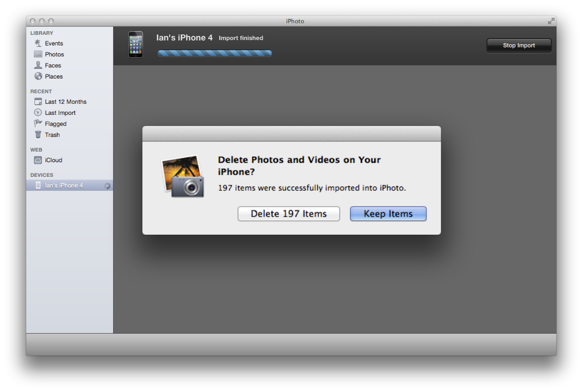Viewport: 582px width, 392px height.
Task: Click the dialog heading Delete Photos and Videos
Action: [299, 166]
